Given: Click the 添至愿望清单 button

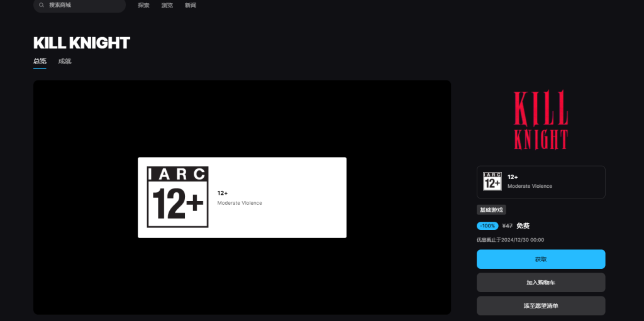Looking at the screenshot, I should tap(541, 306).
